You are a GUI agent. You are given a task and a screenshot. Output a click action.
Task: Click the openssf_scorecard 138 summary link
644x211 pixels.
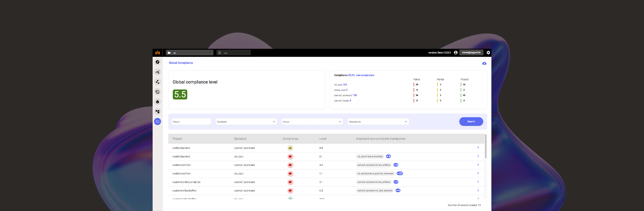point(345,95)
